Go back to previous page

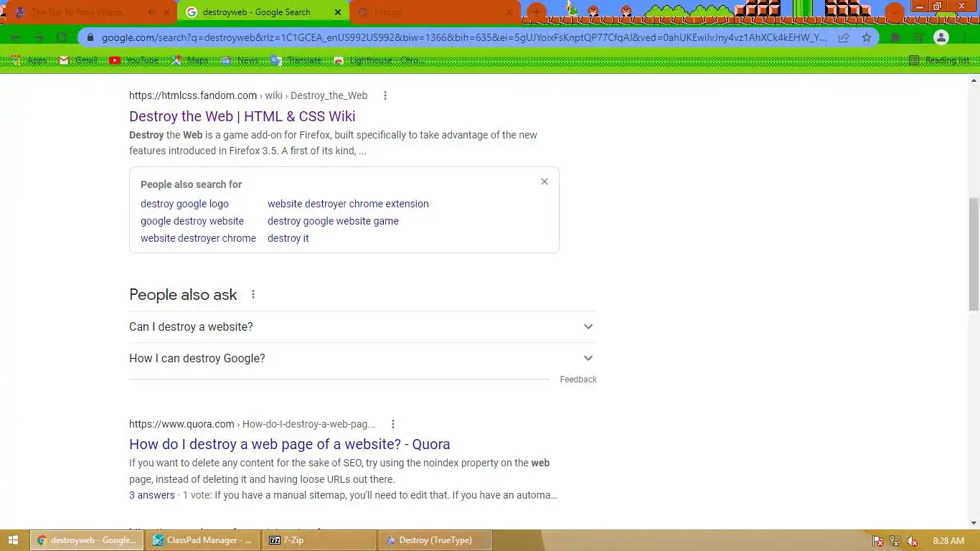[16, 37]
